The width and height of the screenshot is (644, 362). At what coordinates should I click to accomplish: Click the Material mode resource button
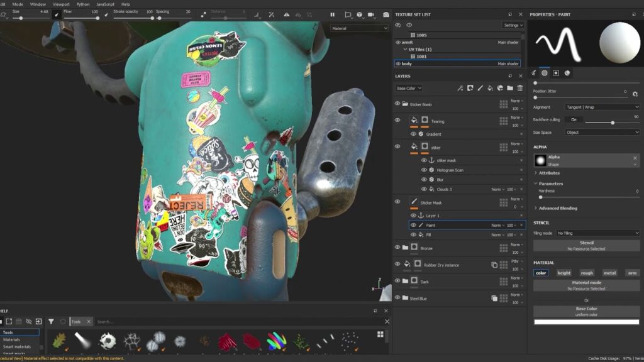tap(587, 285)
